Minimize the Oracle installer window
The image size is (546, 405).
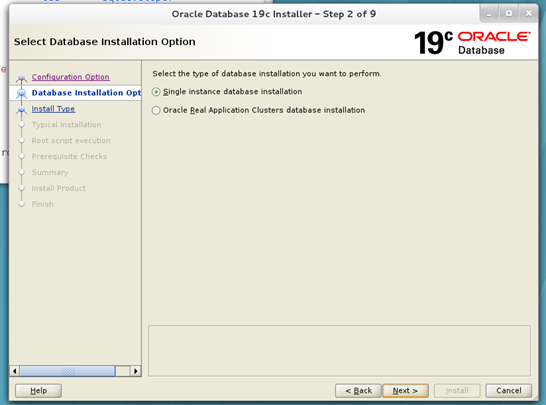click(489, 14)
